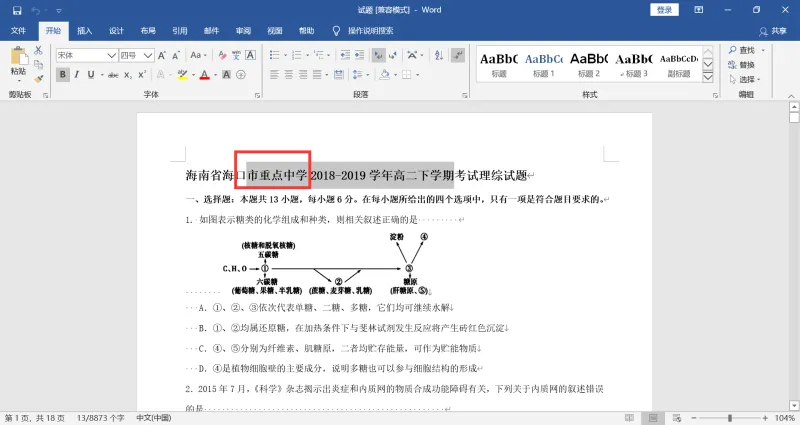Screen dimensions: 800x425
Task: Click the Undo arrow icon
Action: click(x=36, y=10)
